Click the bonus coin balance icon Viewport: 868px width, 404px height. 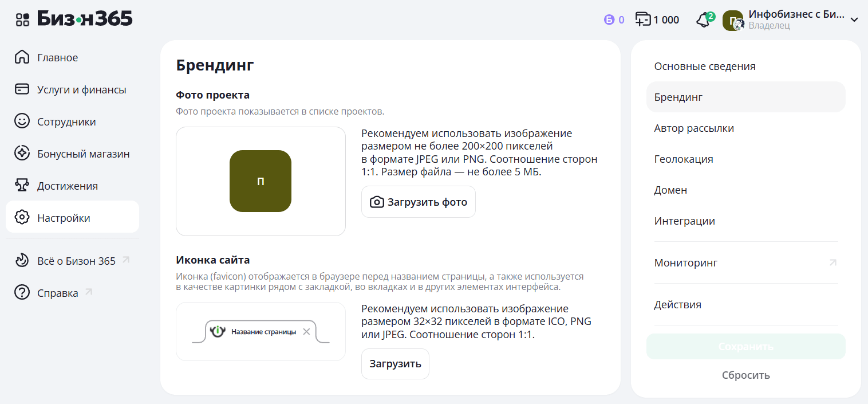pyautogui.click(x=609, y=20)
